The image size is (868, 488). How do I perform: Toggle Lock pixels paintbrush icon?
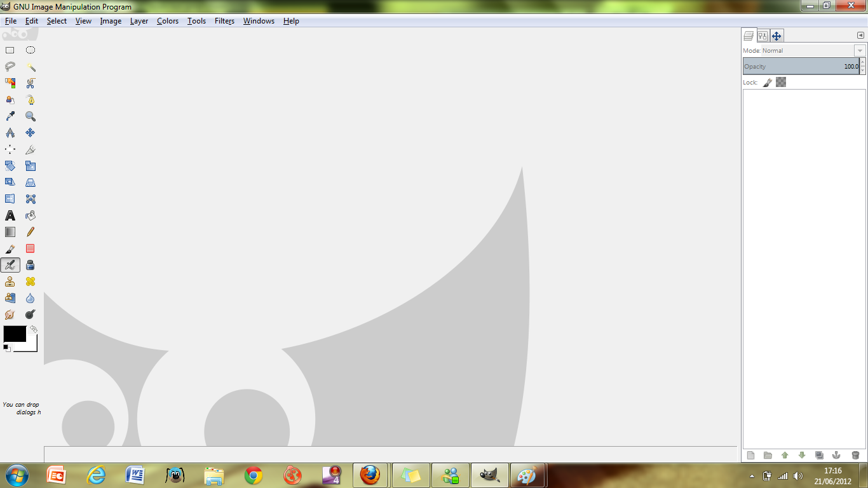tap(767, 83)
